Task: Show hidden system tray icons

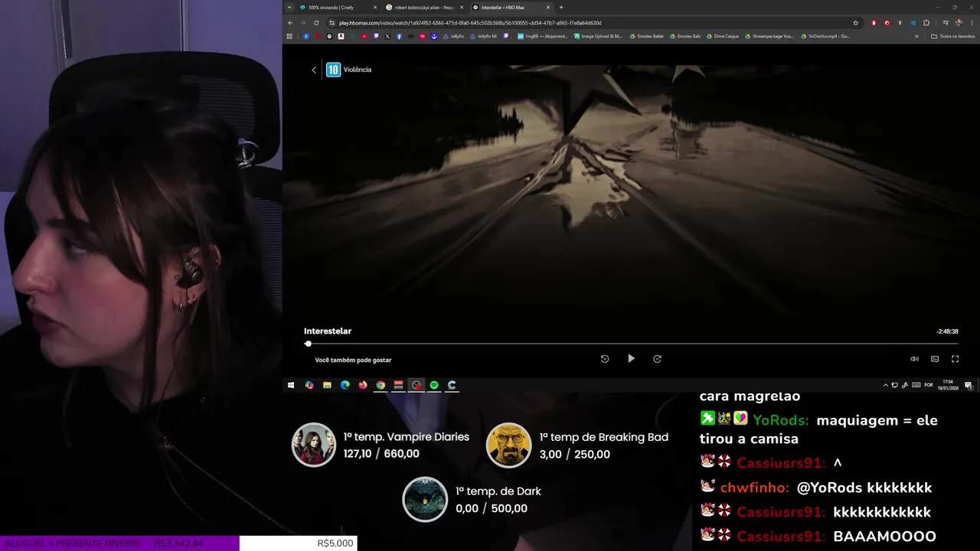Action: coord(886,385)
